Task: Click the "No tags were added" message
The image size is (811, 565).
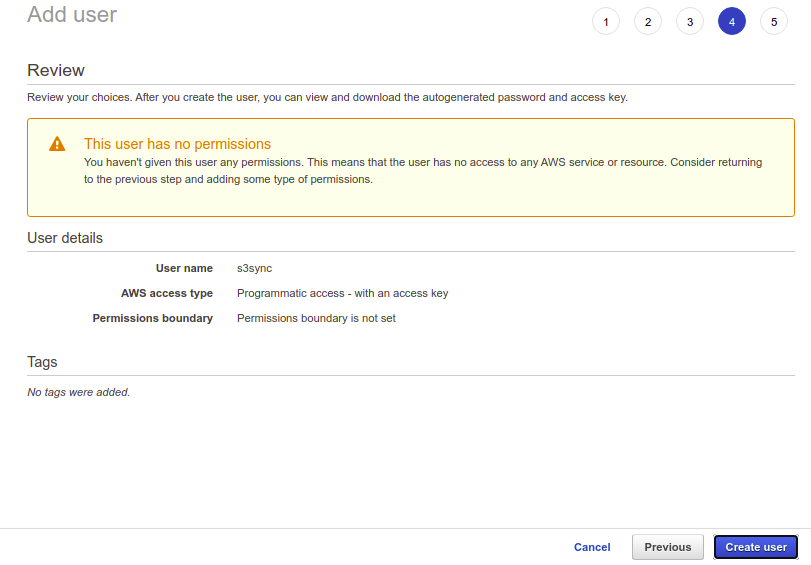Action: pos(78,392)
